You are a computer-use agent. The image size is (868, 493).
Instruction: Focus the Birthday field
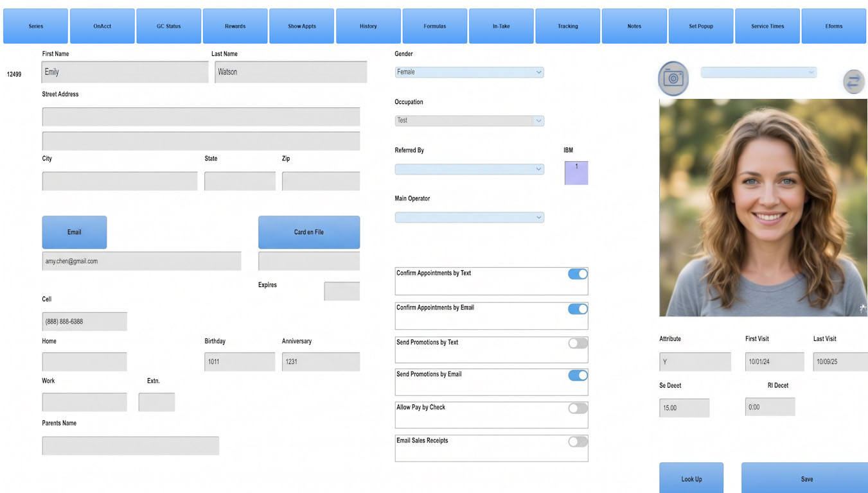click(240, 362)
